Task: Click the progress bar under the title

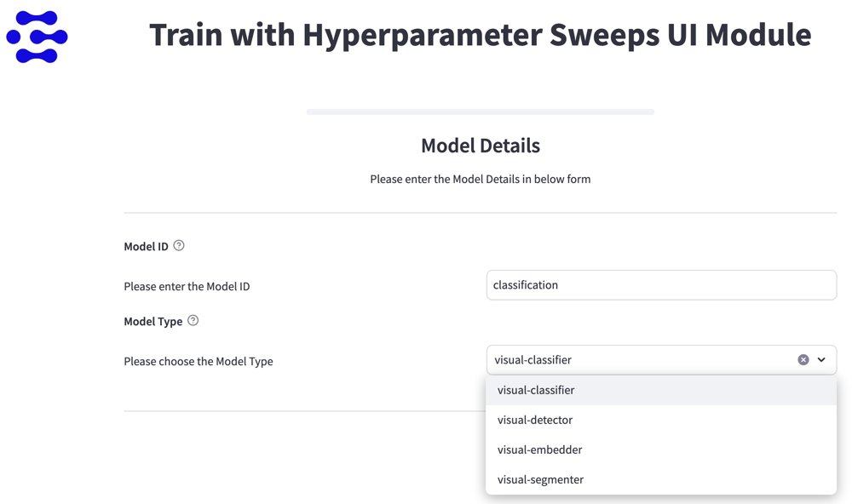Action: (481, 112)
